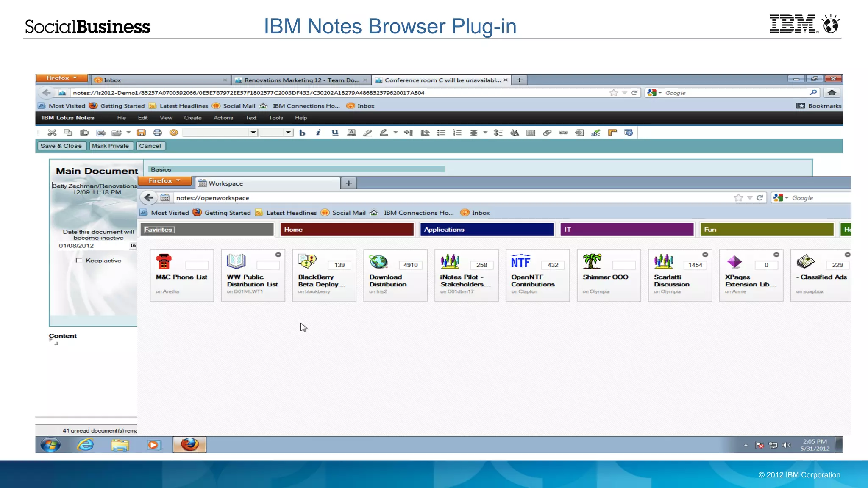The height and width of the screenshot is (488, 868).
Task: Click the Paste clipboard icon in Notes toolbar
Action: tap(84, 133)
